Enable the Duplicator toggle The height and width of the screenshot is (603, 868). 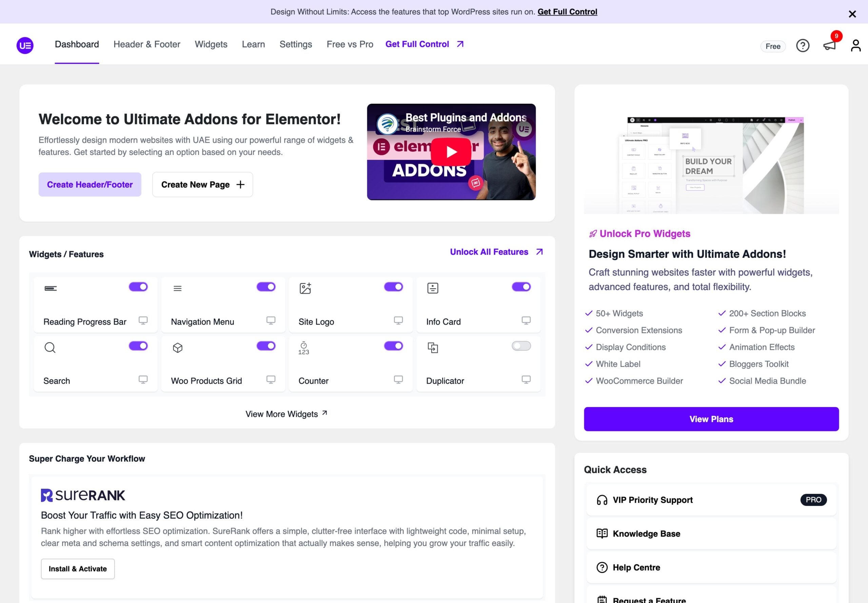[x=521, y=346]
